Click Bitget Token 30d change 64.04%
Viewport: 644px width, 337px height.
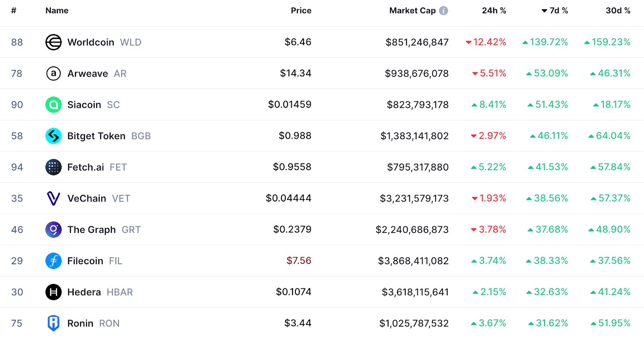[609, 136]
